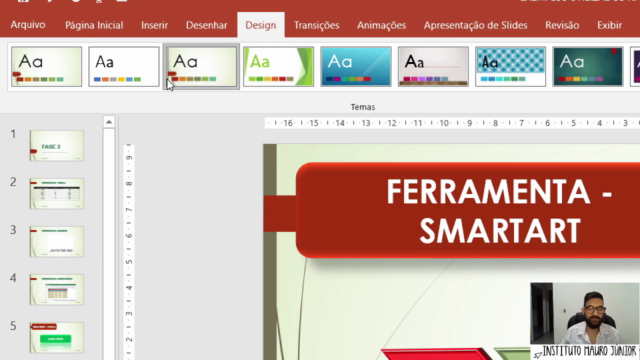640x360 pixels.
Task: Apply the highlighted green theme under cursor
Action: pos(201,67)
